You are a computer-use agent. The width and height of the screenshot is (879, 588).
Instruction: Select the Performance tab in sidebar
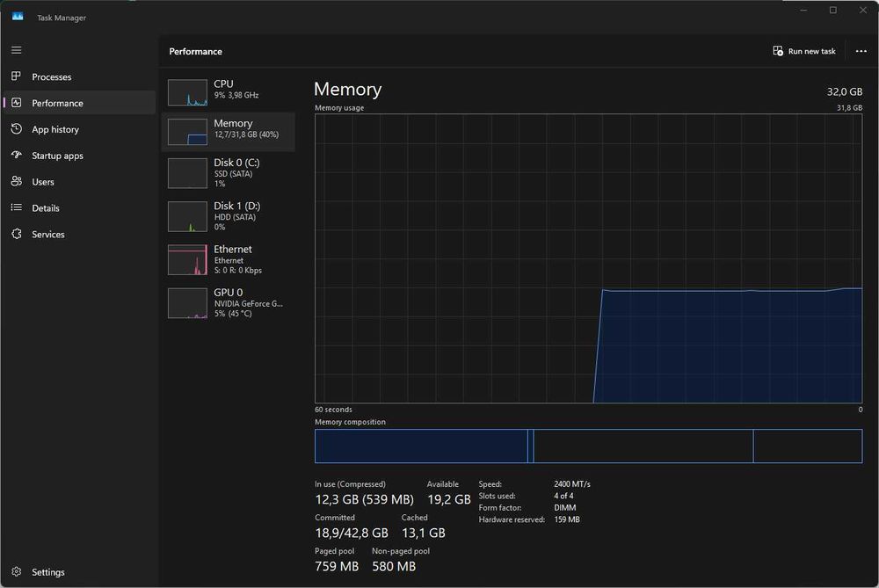[x=80, y=103]
